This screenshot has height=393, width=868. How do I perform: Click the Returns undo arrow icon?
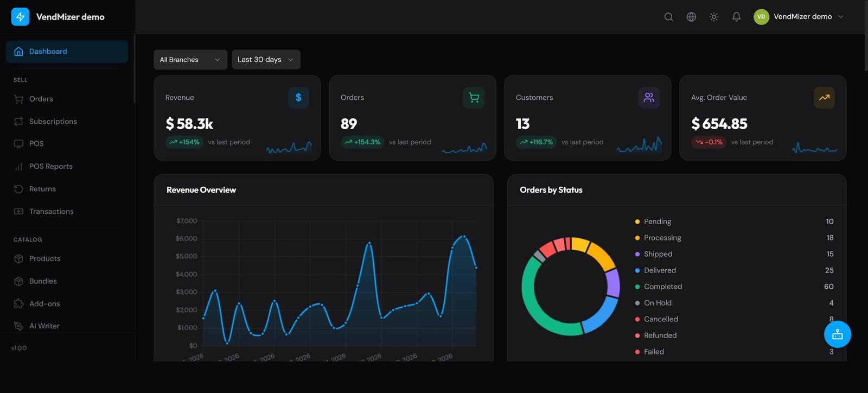tap(18, 189)
